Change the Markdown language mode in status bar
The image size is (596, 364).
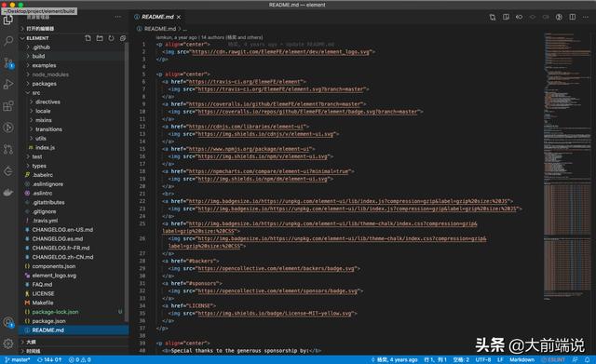pos(521,359)
